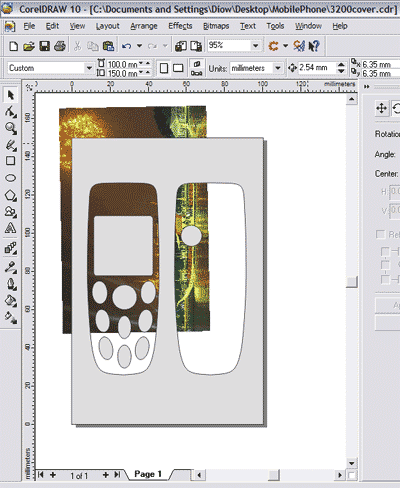Select the Page 1 tab

[x=148, y=474]
